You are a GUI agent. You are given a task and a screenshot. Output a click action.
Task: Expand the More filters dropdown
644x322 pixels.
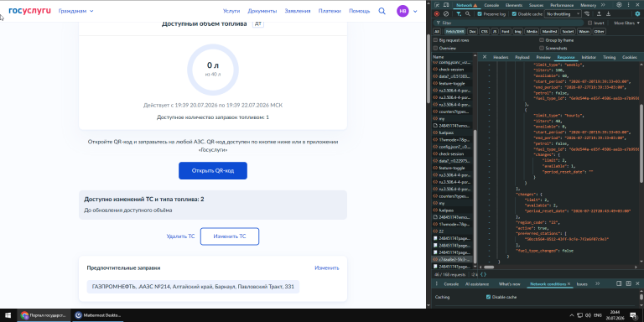click(626, 23)
